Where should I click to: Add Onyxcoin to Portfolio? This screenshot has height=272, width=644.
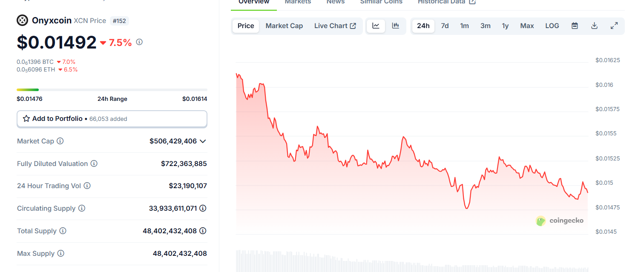tap(112, 119)
